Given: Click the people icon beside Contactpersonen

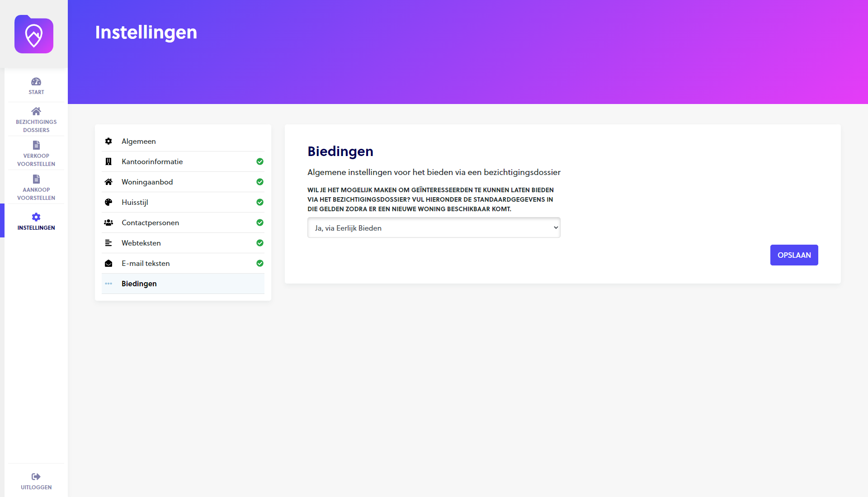Looking at the screenshot, I should (108, 222).
